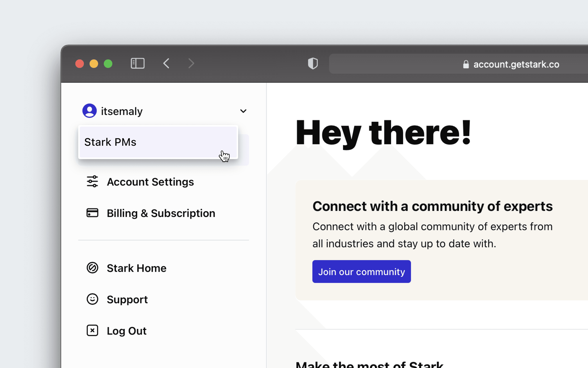Image resolution: width=588 pixels, height=368 pixels.
Task: Click the Stark Home logo icon
Action: tap(92, 268)
